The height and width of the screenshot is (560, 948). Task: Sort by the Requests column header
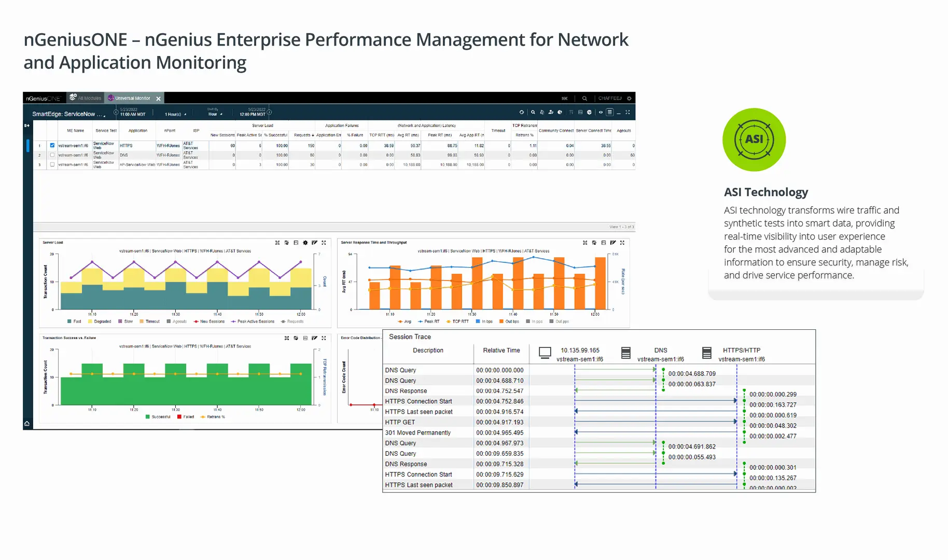tap(303, 135)
